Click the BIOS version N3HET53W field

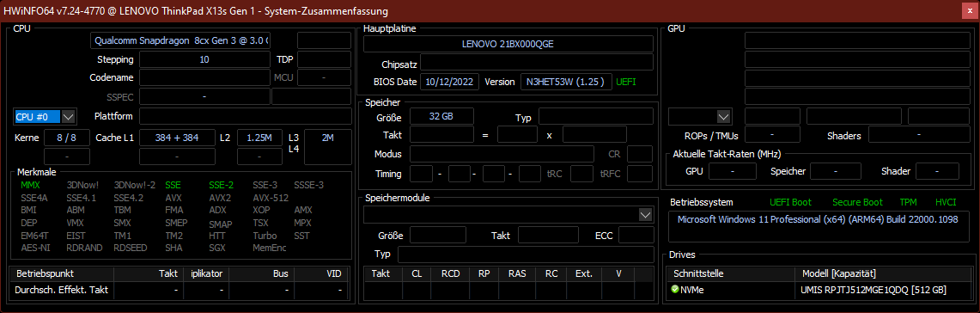[x=566, y=82]
